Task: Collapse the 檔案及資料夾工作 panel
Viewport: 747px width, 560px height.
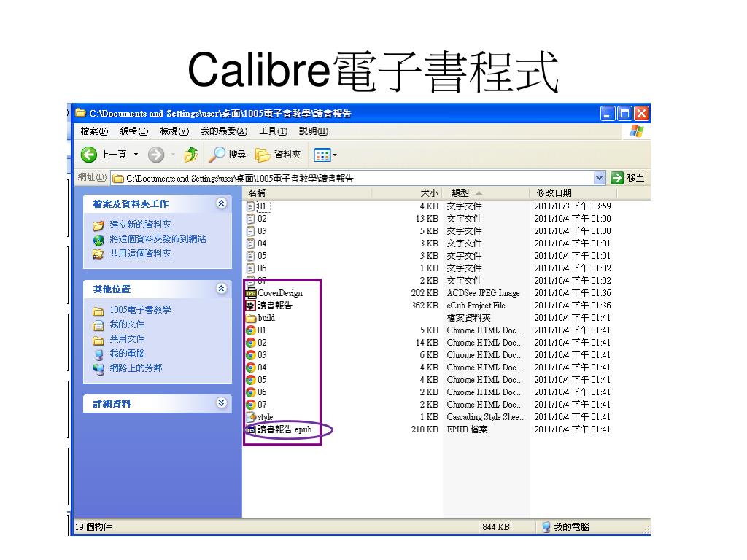Action: 221,203
